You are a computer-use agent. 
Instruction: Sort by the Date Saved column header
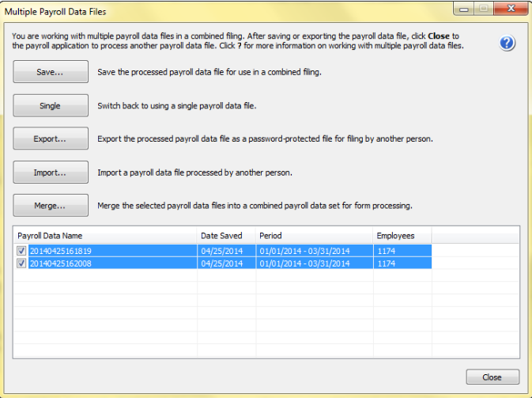(x=225, y=236)
